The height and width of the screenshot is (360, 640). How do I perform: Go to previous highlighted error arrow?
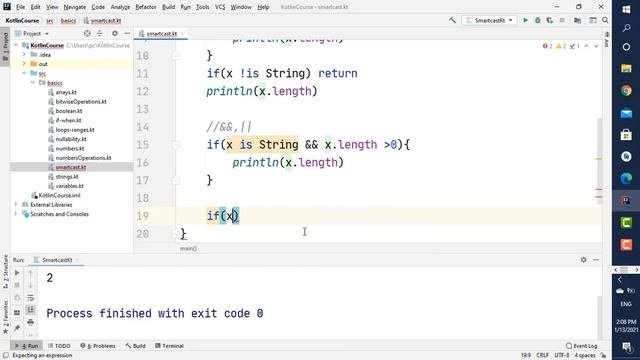[587, 46]
